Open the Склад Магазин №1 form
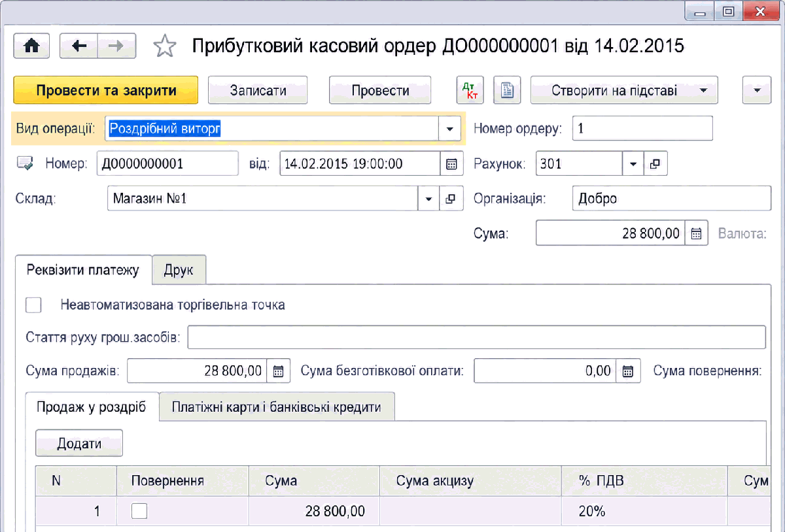This screenshot has width=785, height=532. 449,199
